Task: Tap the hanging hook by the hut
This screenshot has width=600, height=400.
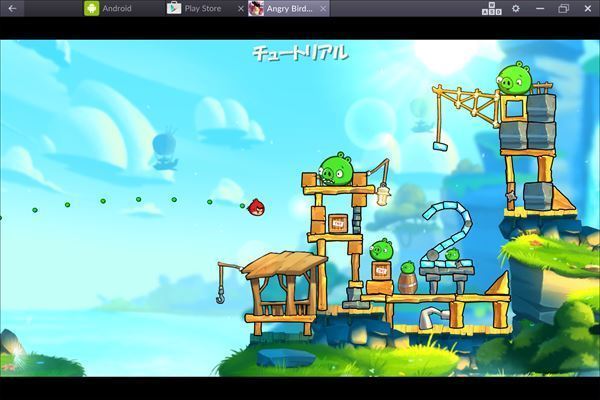Action: (221, 297)
